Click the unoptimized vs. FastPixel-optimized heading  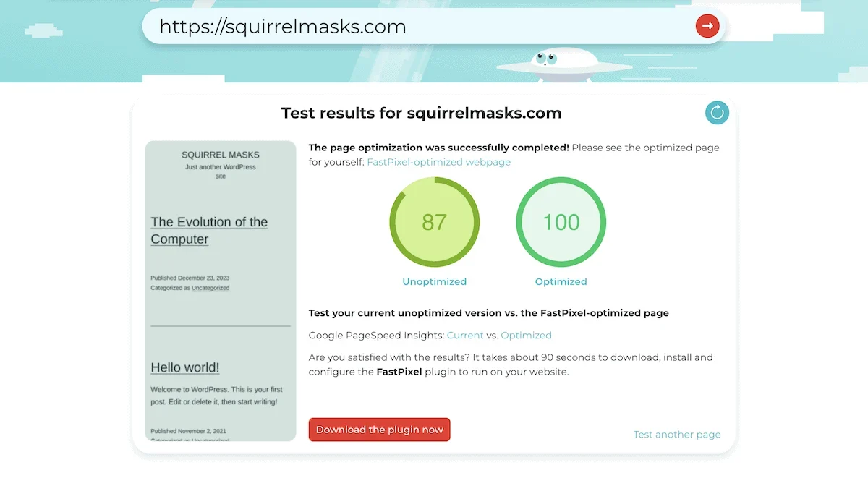point(489,313)
